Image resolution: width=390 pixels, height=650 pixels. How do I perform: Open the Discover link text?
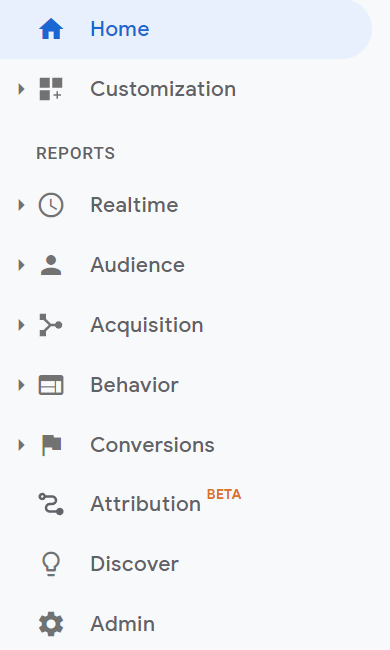click(x=134, y=564)
